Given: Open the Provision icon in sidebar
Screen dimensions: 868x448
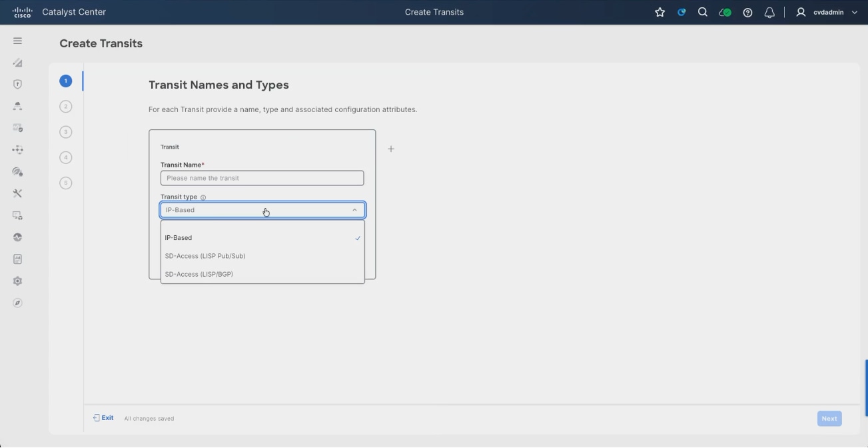Looking at the screenshot, I should tap(17, 106).
